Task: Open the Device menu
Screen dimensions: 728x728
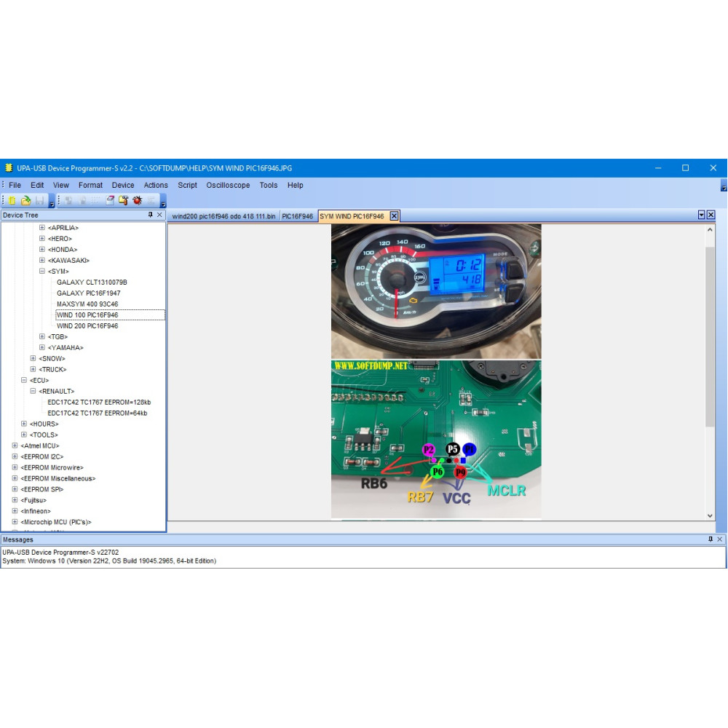Action: [x=123, y=185]
